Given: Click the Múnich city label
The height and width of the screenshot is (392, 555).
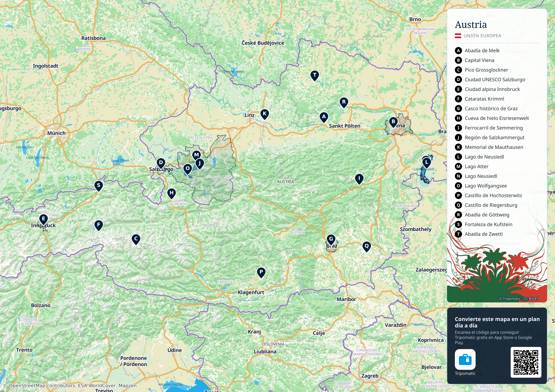Looking at the screenshot, I should (56, 133).
